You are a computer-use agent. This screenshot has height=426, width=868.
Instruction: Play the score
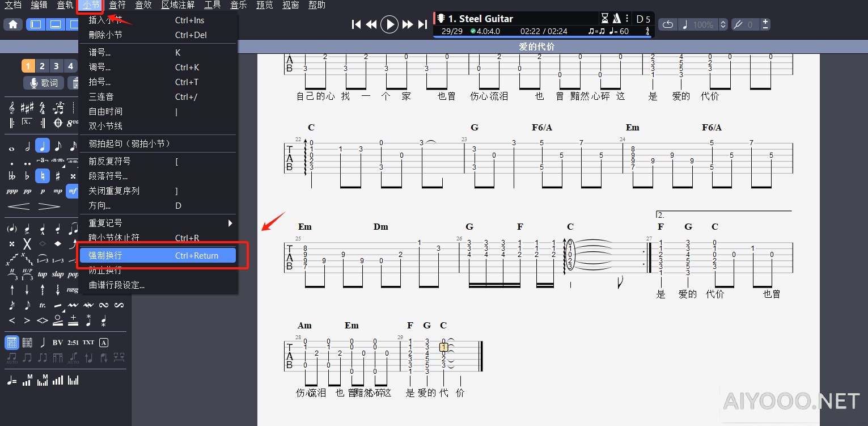pos(389,24)
